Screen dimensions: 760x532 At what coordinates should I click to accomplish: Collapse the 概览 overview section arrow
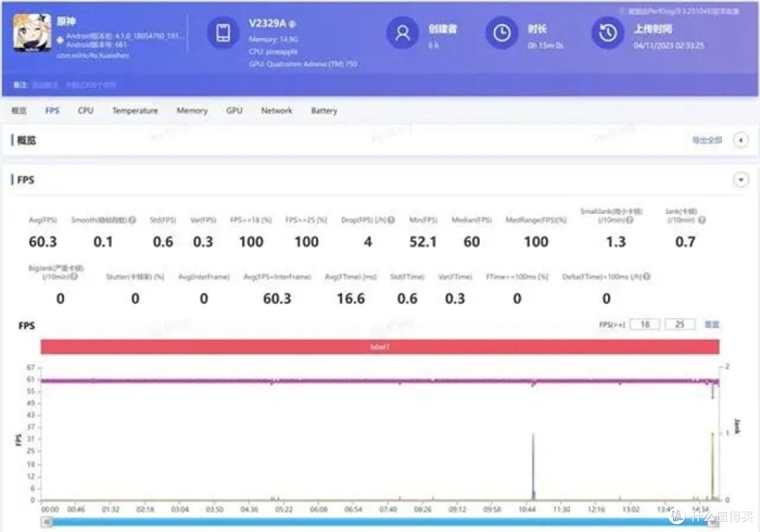coord(740,140)
